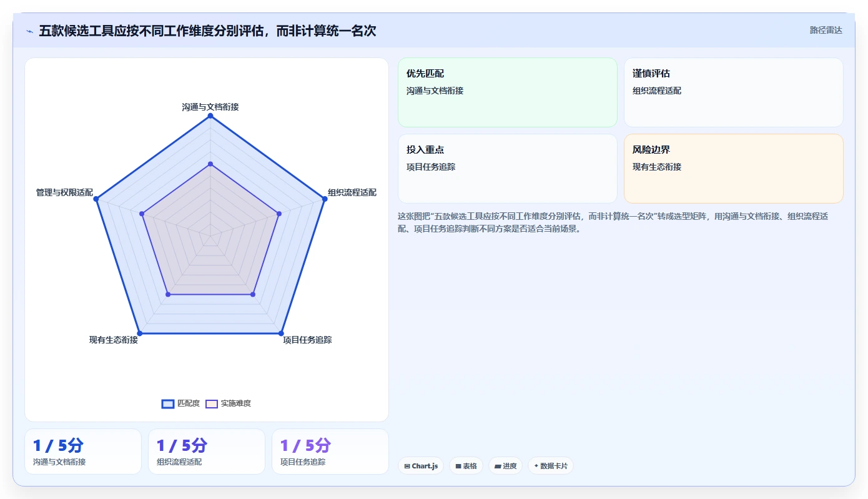
Task: Click outer data point at 现有生态衔接 vertex
Action: coord(140,333)
